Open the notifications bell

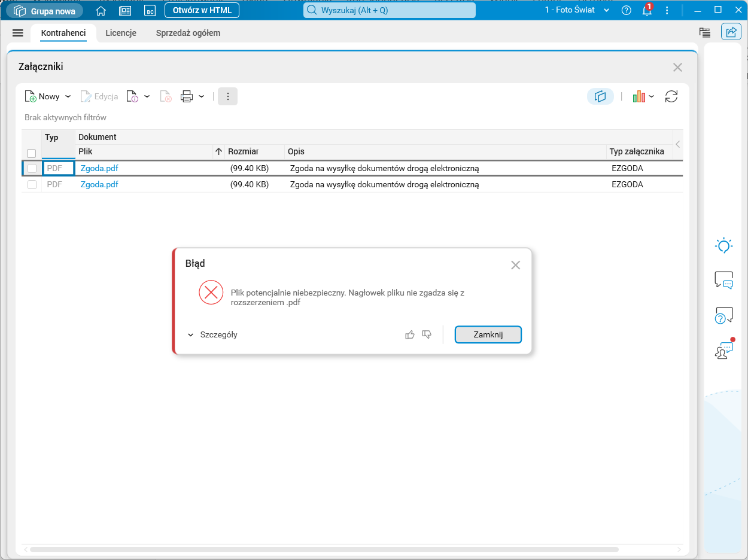pos(647,10)
